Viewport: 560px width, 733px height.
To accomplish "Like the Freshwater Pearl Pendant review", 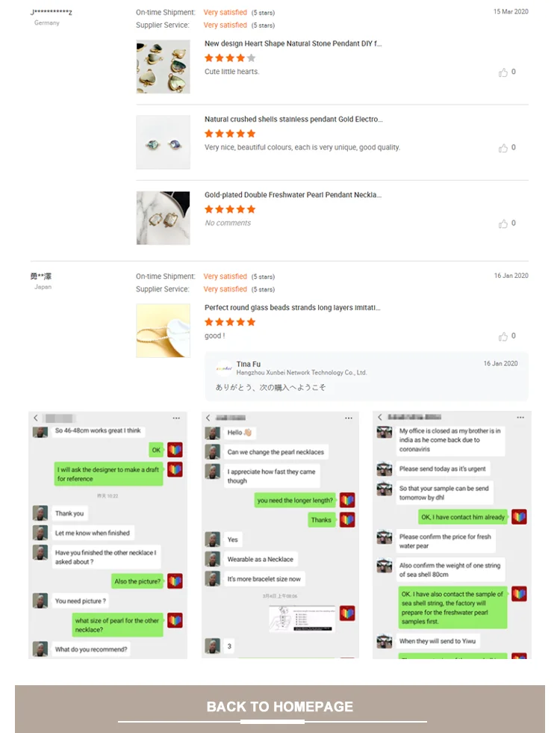I will click(503, 224).
